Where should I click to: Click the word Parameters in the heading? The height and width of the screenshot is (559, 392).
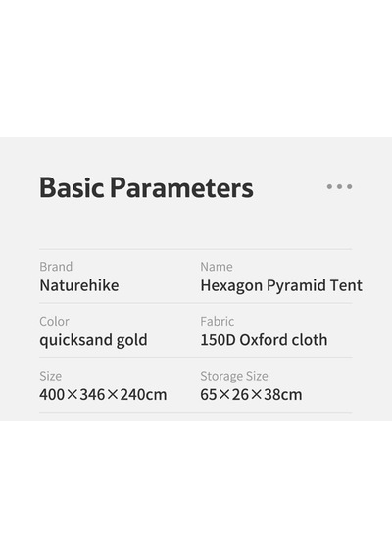click(x=181, y=187)
